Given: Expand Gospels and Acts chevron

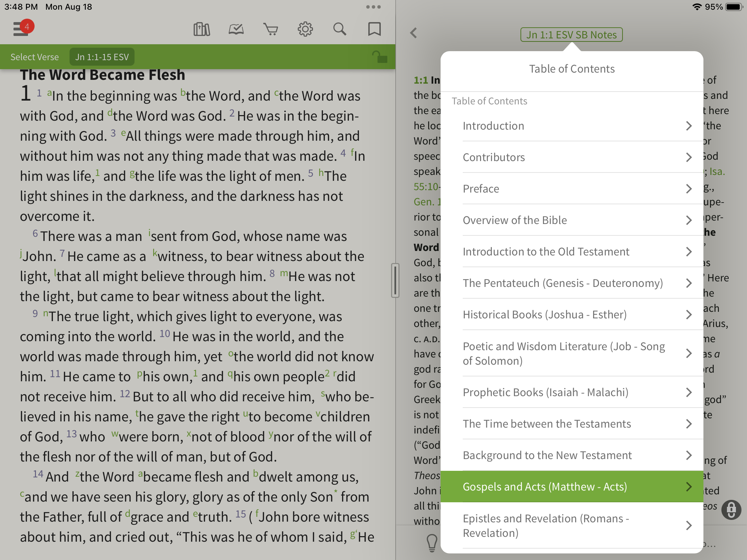Looking at the screenshot, I should point(689,487).
